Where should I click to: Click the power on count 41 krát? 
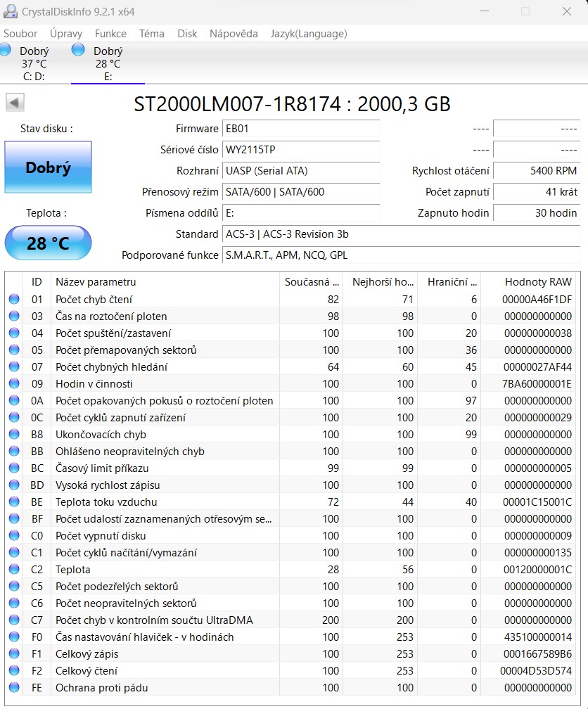[537, 192]
